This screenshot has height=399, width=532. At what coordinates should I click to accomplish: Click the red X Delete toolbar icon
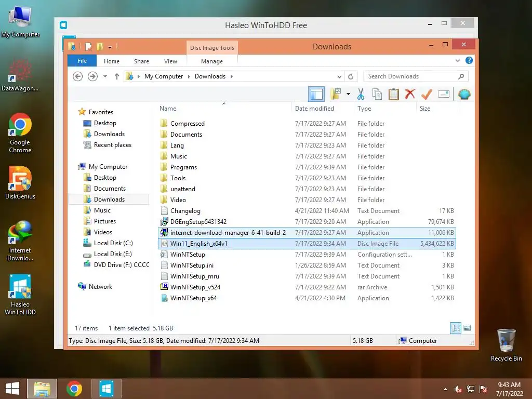tap(410, 94)
